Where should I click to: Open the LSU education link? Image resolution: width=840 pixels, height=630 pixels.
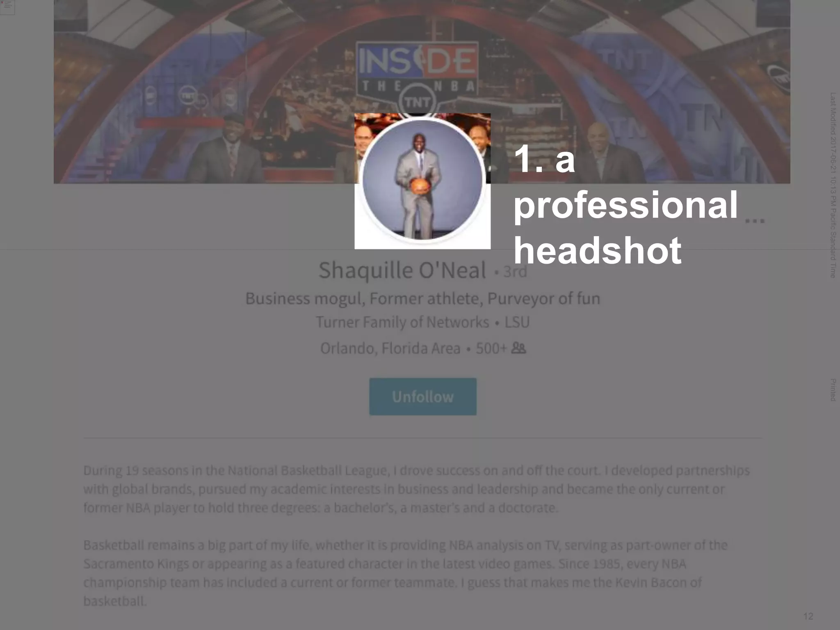[x=517, y=322]
